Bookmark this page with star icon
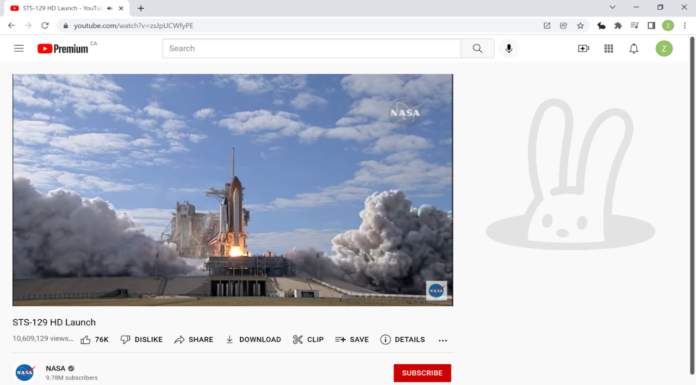 coord(580,26)
